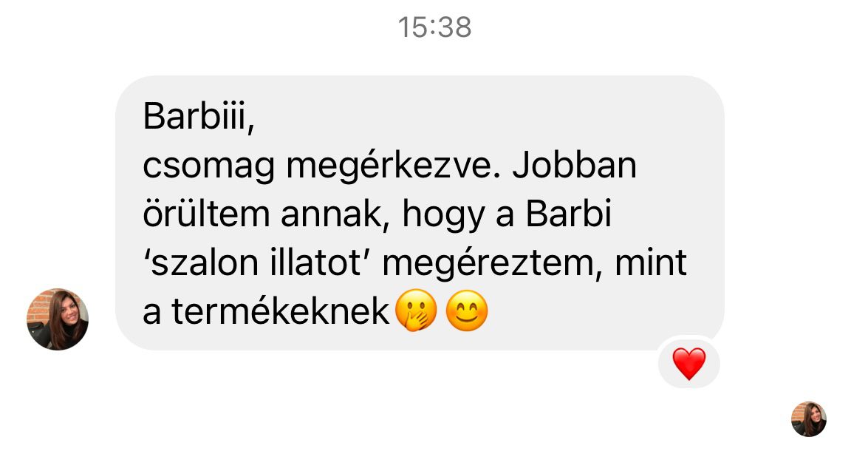
Task: Click the hand-over-mouth emoji
Action: point(416,311)
